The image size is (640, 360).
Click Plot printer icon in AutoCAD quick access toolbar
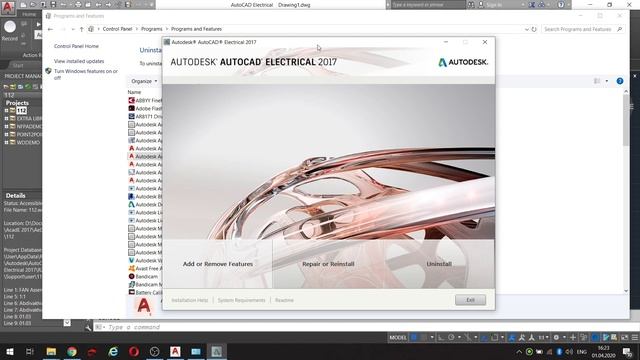[x=78, y=5]
